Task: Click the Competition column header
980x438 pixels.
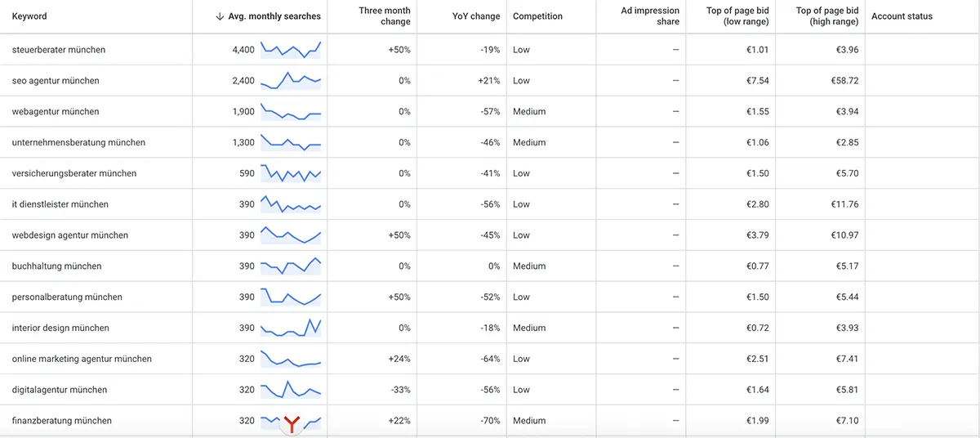Action: coord(537,16)
